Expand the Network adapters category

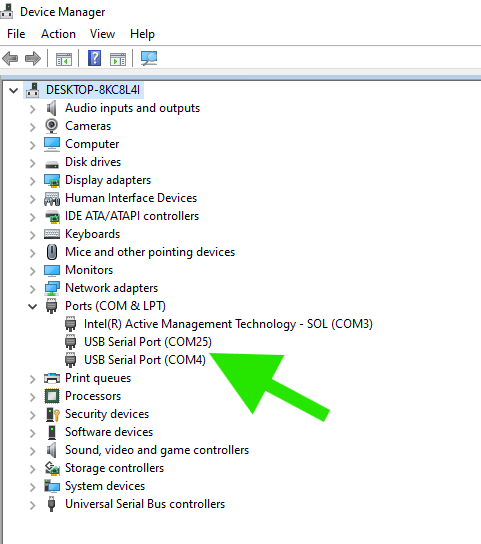point(33,289)
